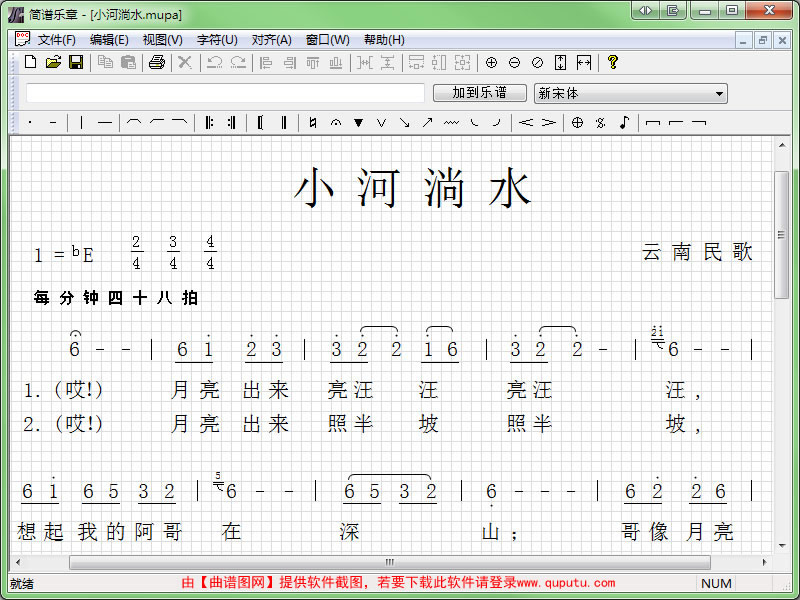
Task: Align selected symbols to the left
Action: pos(265,62)
